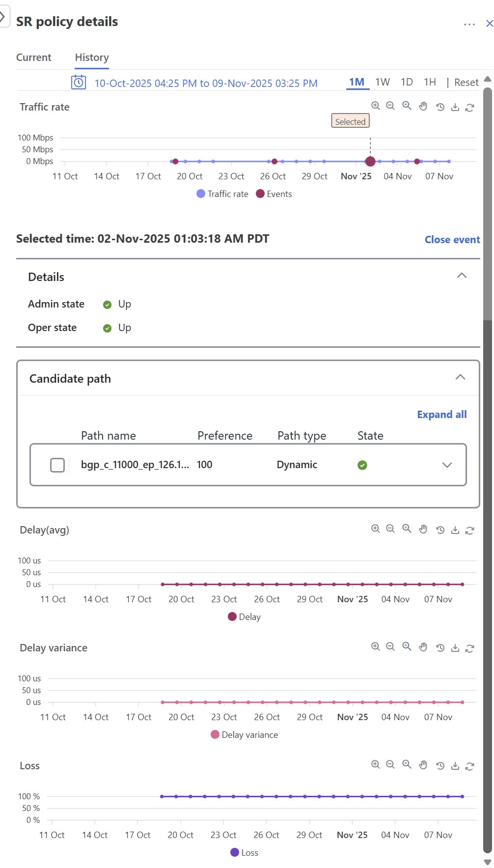Zoom in on the Loss chart

pos(376,764)
